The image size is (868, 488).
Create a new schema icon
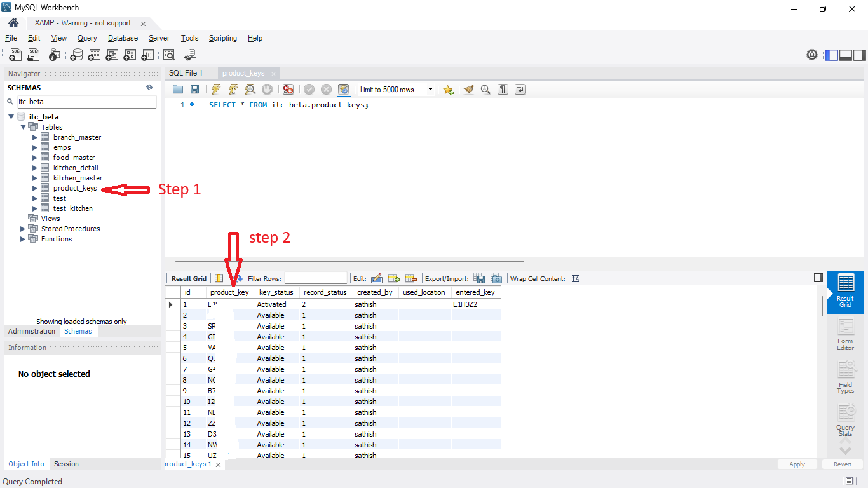coord(76,55)
